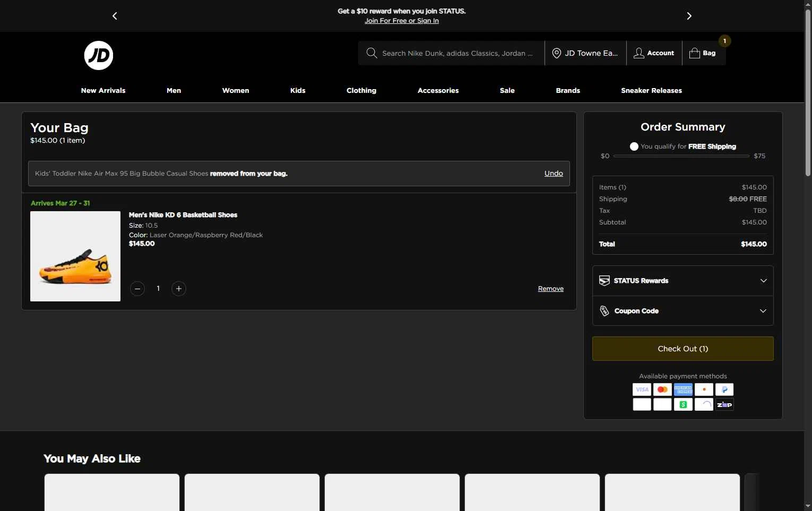812x511 pixels.
Task: Click the JD Sports logo
Action: pyautogui.click(x=99, y=55)
